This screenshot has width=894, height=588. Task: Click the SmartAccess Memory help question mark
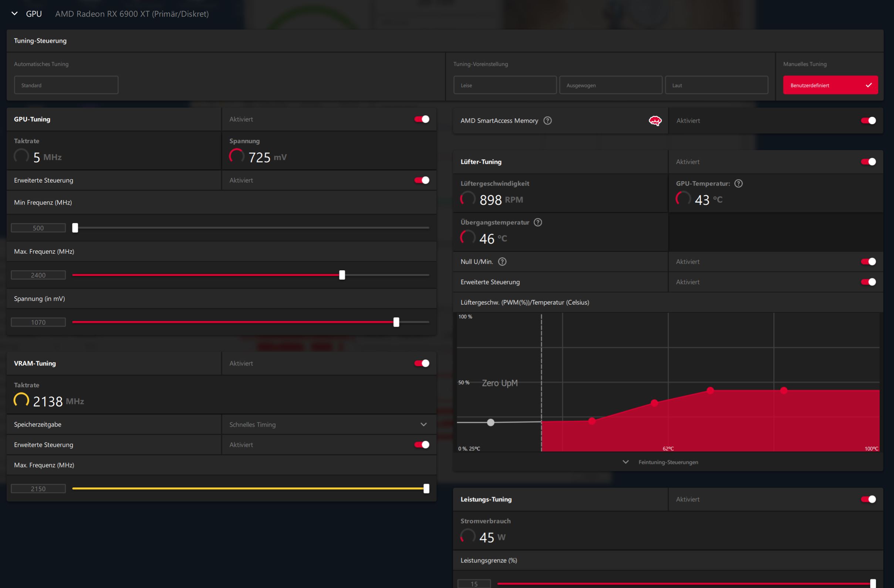pyautogui.click(x=547, y=121)
